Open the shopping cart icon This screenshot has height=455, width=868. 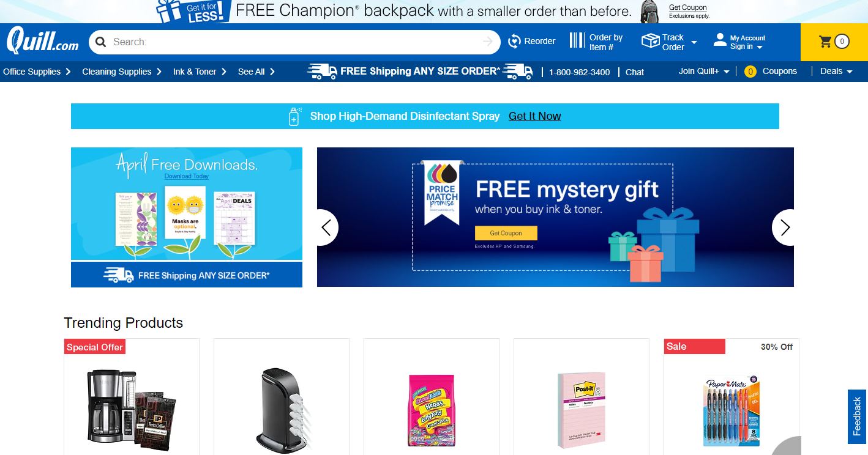pos(826,42)
